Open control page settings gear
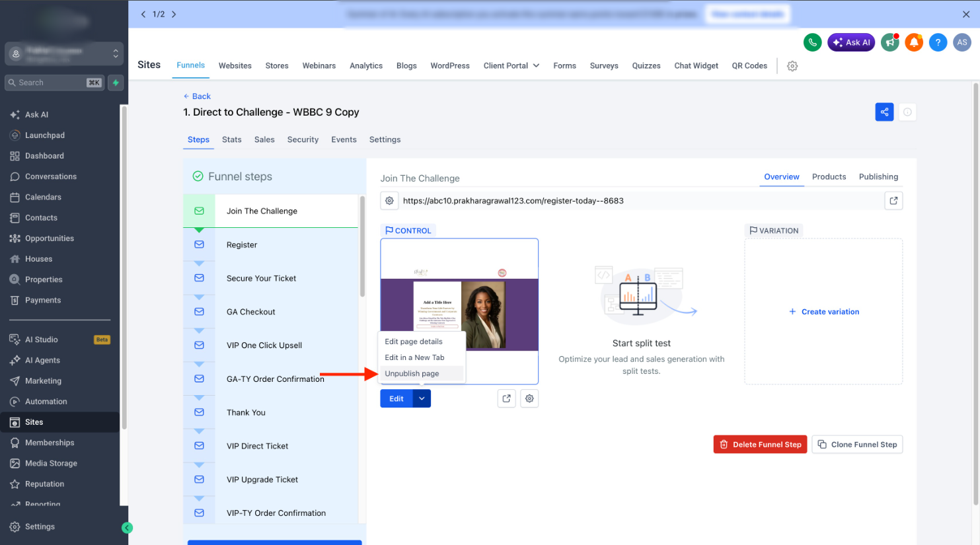Screen dimensions: 980x545 (529, 398)
